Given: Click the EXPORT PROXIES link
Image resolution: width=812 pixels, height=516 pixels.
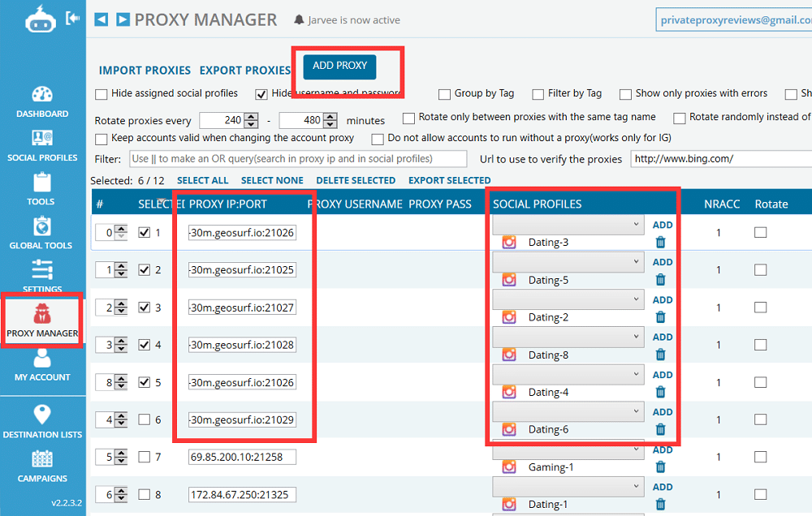Looking at the screenshot, I should (x=245, y=71).
